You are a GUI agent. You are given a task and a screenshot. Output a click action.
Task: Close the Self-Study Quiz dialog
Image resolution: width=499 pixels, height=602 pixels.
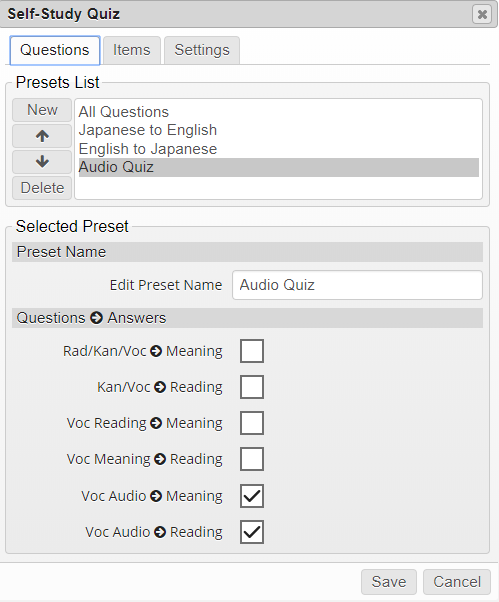pyautogui.click(x=482, y=14)
